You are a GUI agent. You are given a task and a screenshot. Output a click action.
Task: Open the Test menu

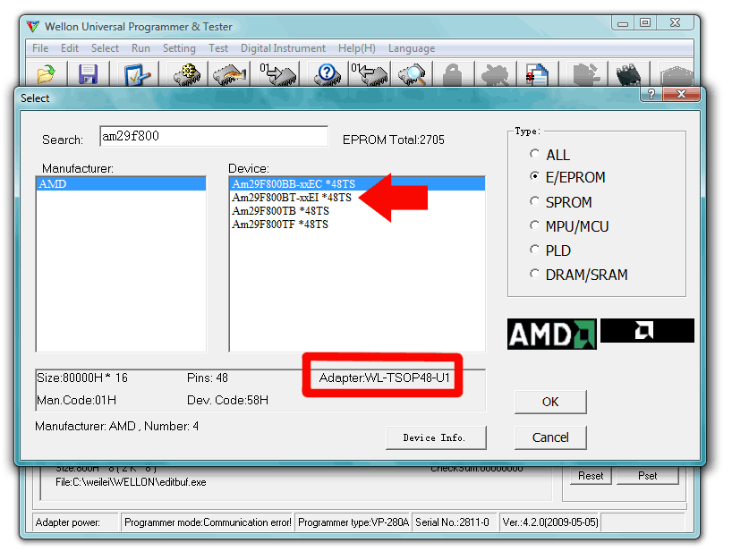(218, 48)
